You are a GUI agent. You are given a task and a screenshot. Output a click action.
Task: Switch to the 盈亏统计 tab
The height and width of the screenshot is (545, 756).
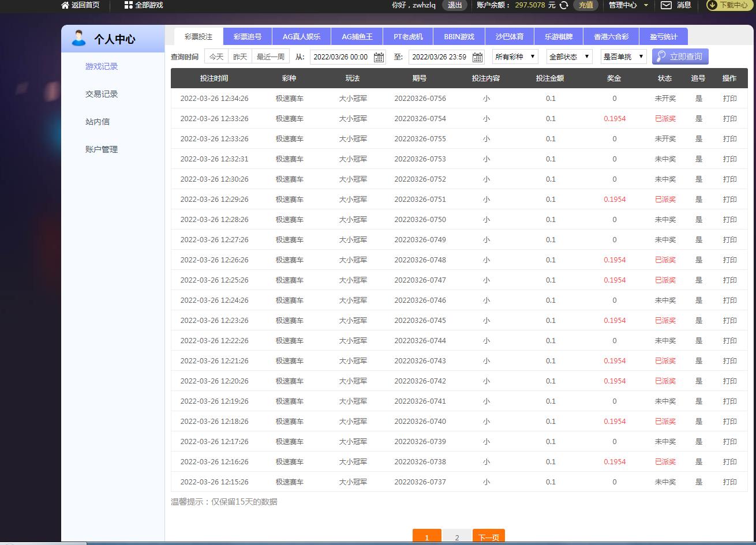coord(664,36)
